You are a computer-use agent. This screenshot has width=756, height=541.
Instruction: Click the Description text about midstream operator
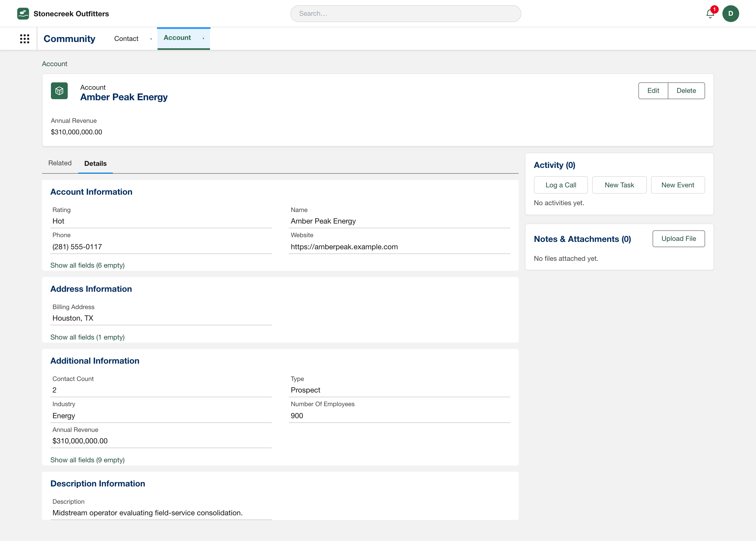coord(147,513)
